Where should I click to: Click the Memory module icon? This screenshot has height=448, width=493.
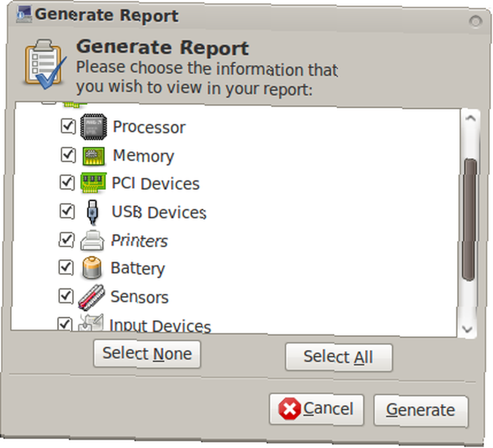(x=93, y=156)
